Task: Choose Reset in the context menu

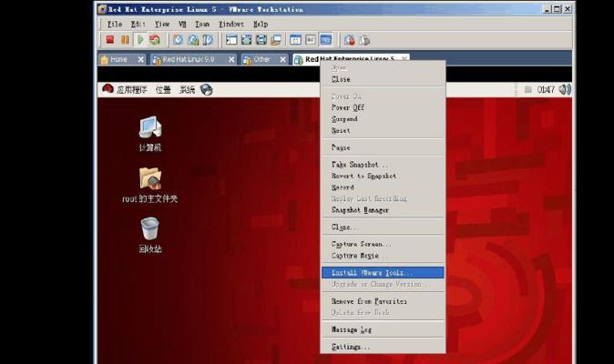Action: coord(383,131)
